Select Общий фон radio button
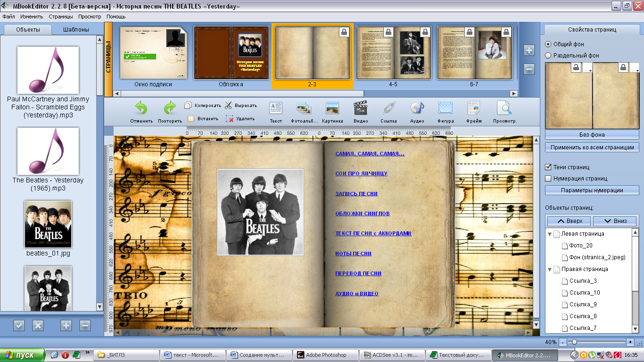The image size is (644, 362). coord(548,44)
